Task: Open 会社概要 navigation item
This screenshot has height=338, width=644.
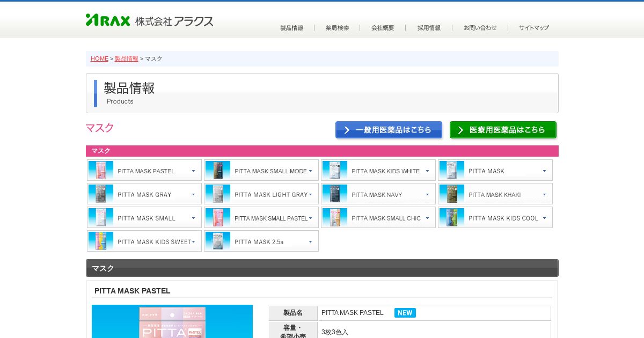Action: (x=383, y=28)
